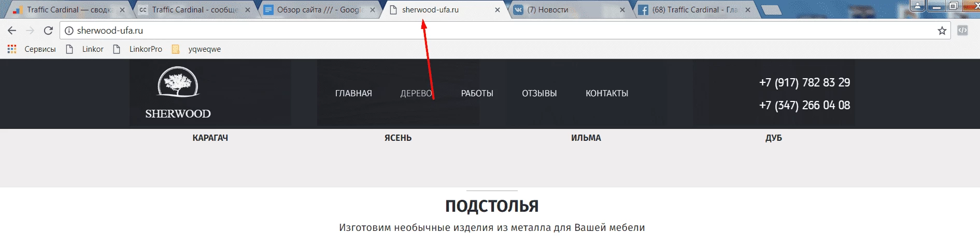Select the ЯСЕНЬ wood type

point(398,138)
